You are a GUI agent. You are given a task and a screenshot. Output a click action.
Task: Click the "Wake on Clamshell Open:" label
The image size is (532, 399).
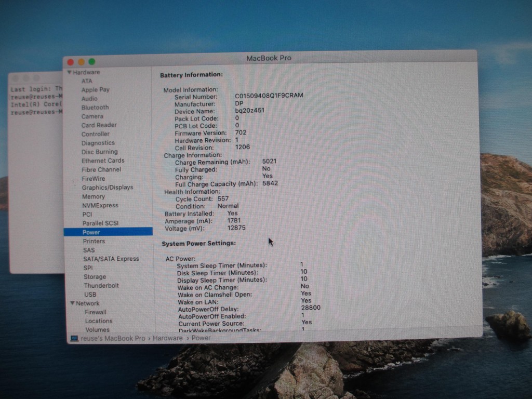(215, 295)
